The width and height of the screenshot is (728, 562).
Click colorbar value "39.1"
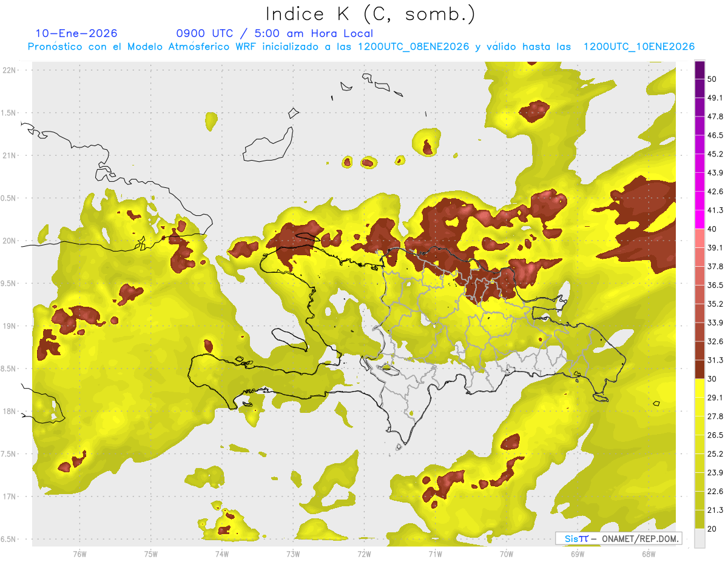[715, 248]
